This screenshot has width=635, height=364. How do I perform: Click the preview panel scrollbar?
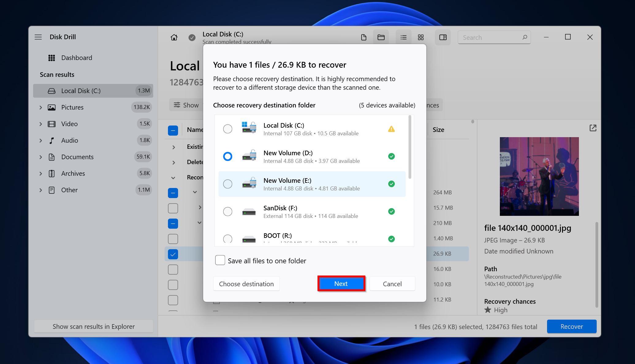tap(596, 265)
